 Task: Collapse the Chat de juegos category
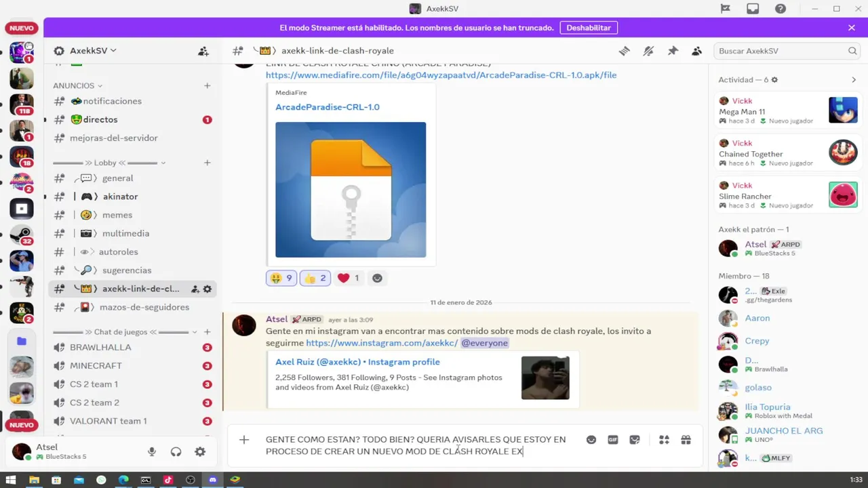[x=125, y=332]
